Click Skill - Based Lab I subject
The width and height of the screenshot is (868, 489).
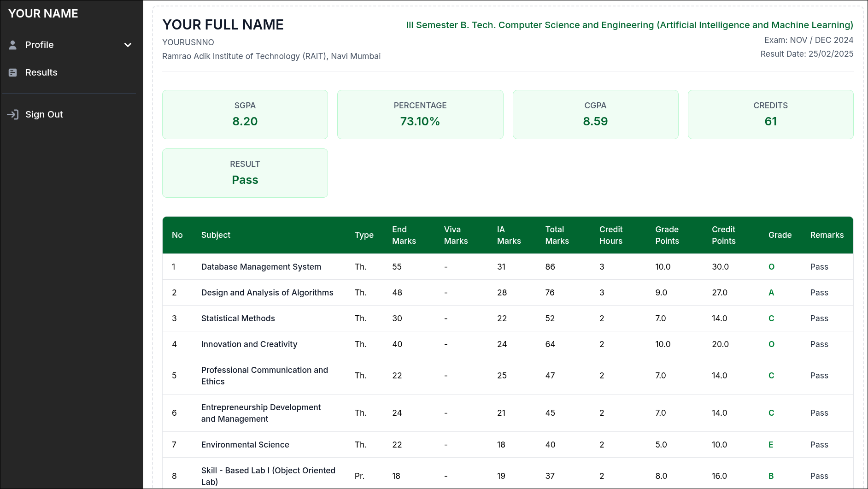(x=268, y=476)
